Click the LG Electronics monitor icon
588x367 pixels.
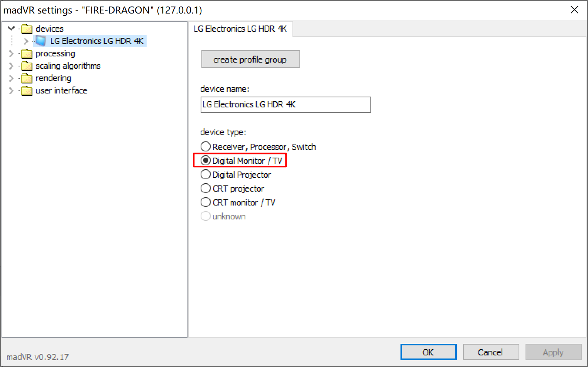41,41
